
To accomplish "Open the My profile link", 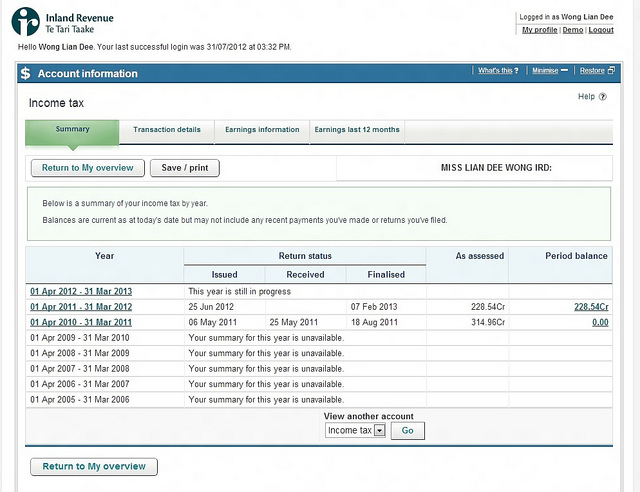I will [x=540, y=30].
